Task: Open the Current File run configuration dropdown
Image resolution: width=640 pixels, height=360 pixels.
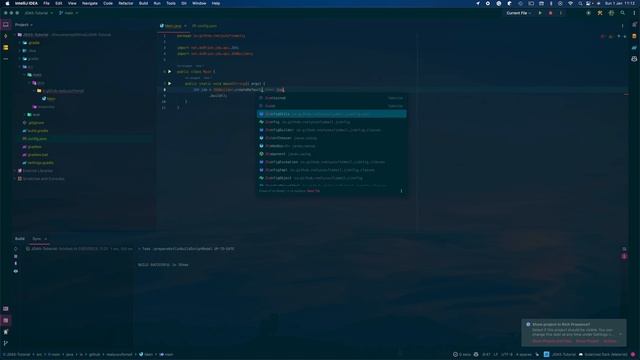Action: (x=519, y=13)
